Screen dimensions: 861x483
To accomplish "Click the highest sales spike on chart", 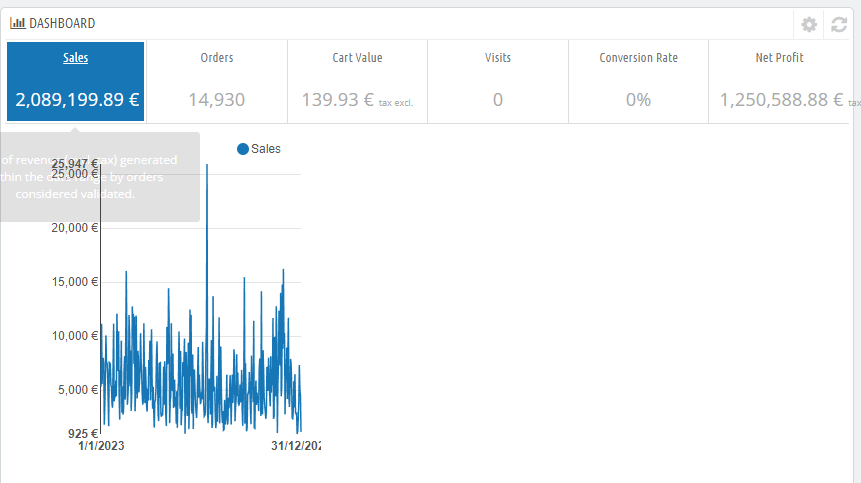I will (207, 166).
